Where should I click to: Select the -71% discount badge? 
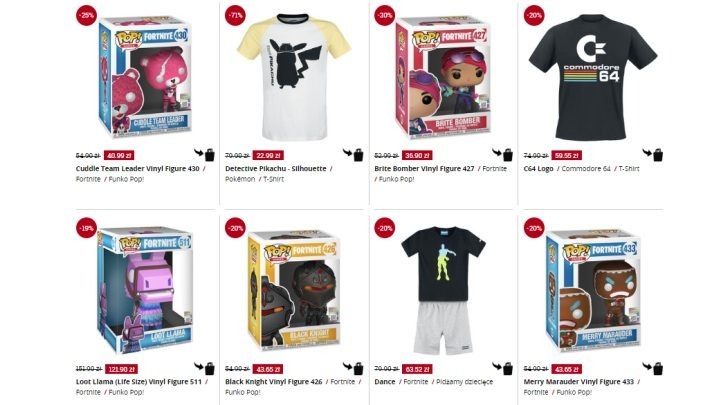pyautogui.click(x=235, y=15)
